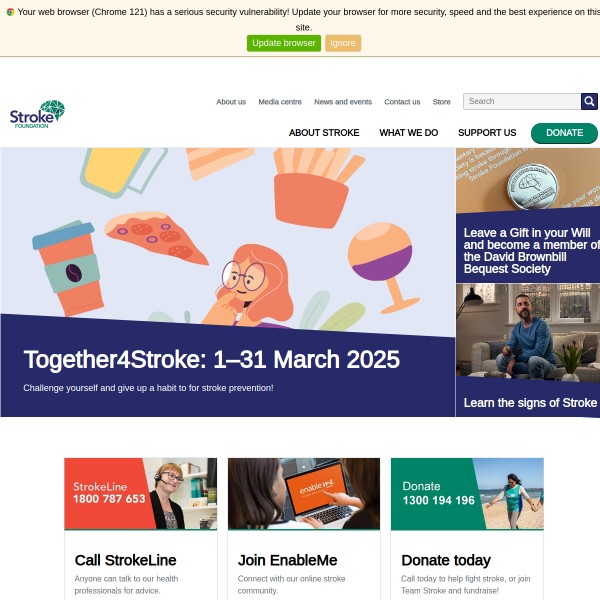Go to Media centre page

coord(280,102)
